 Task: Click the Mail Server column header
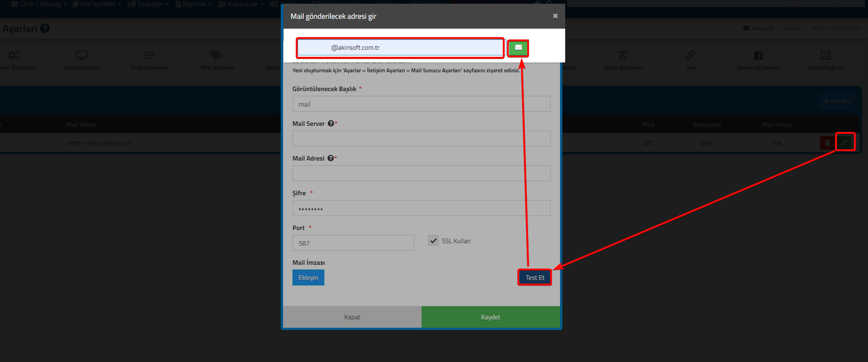tap(82, 124)
